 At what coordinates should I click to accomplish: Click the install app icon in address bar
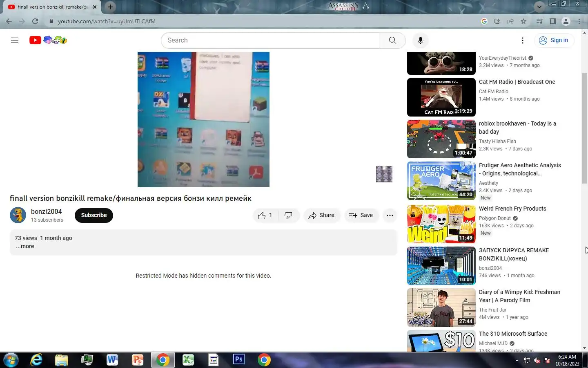point(497,21)
